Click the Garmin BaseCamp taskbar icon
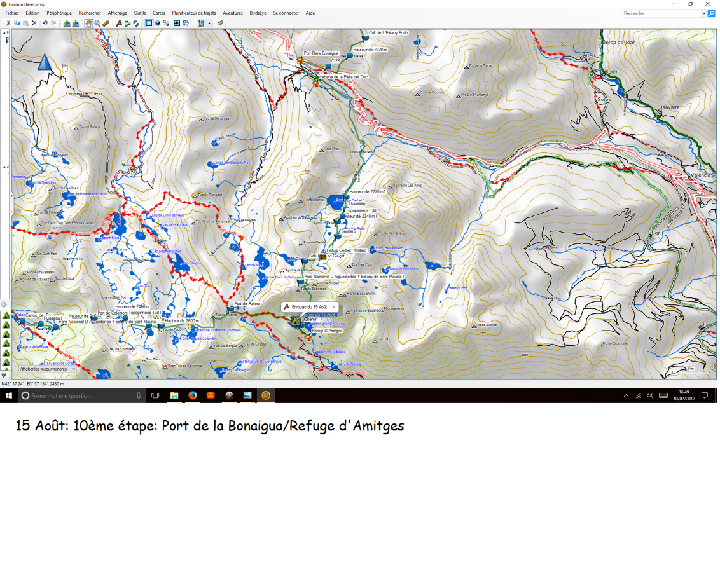 click(x=265, y=395)
